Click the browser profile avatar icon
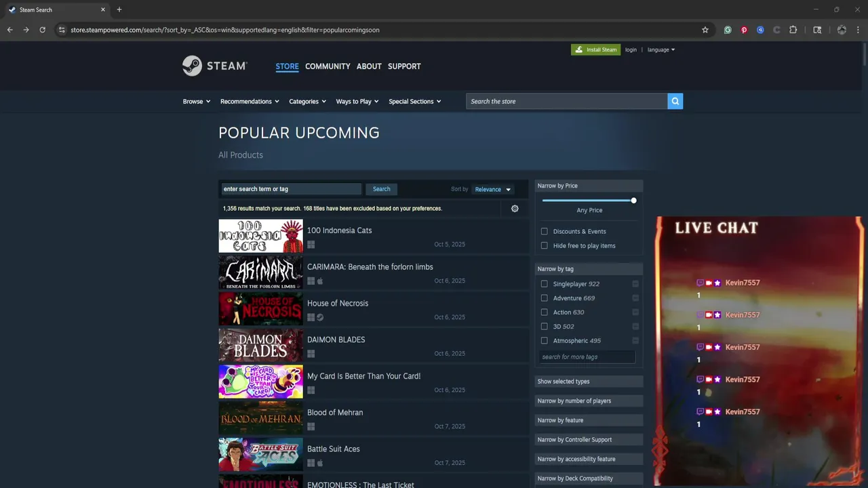Screen dimensions: 868x488 tap(842, 30)
